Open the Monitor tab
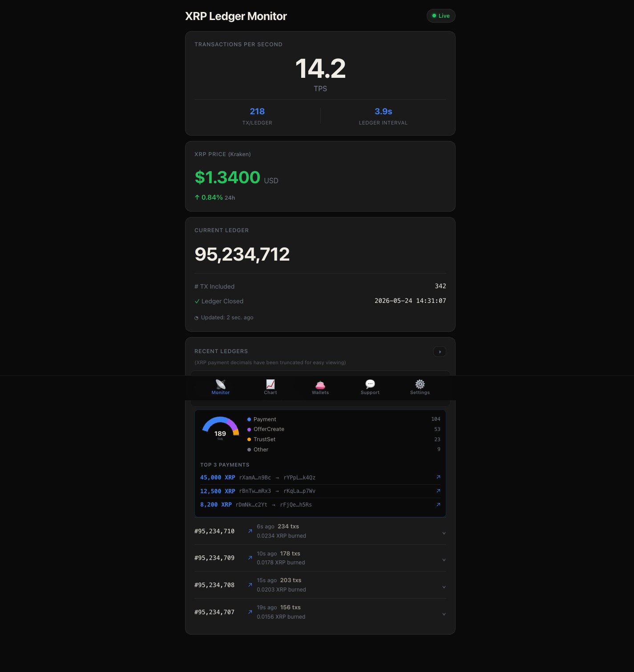 221,387
